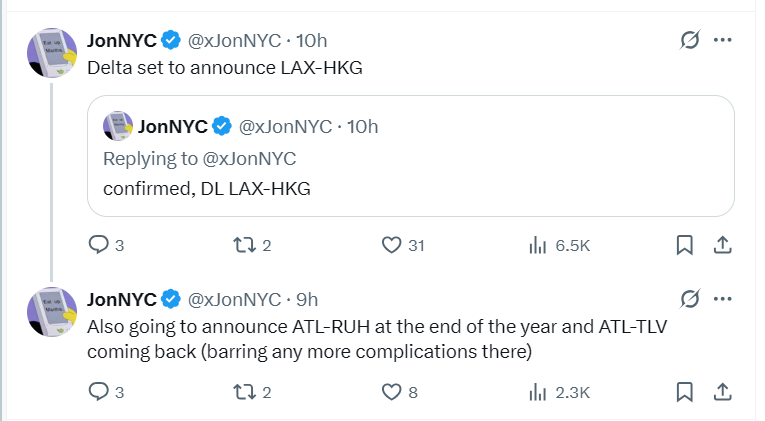Open Grok explain icon on first tweet
The image size is (765, 421).
coord(688,40)
